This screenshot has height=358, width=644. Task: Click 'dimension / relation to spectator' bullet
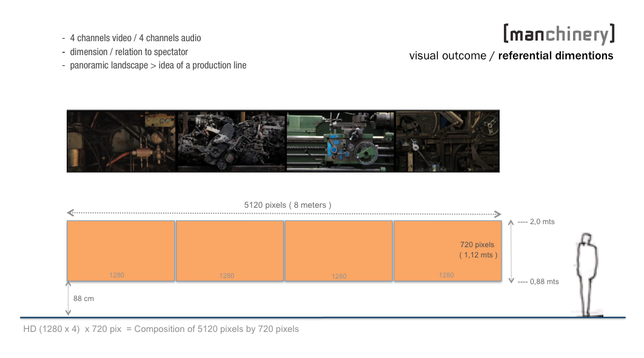(x=129, y=52)
